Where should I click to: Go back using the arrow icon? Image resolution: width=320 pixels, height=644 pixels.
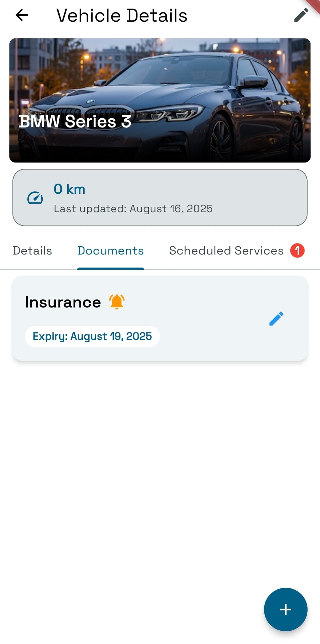22,15
